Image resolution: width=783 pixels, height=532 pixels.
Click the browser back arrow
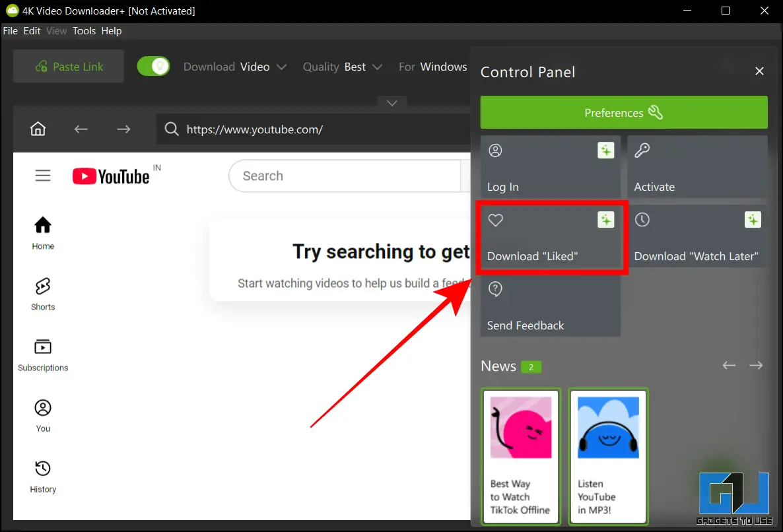[81, 129]
